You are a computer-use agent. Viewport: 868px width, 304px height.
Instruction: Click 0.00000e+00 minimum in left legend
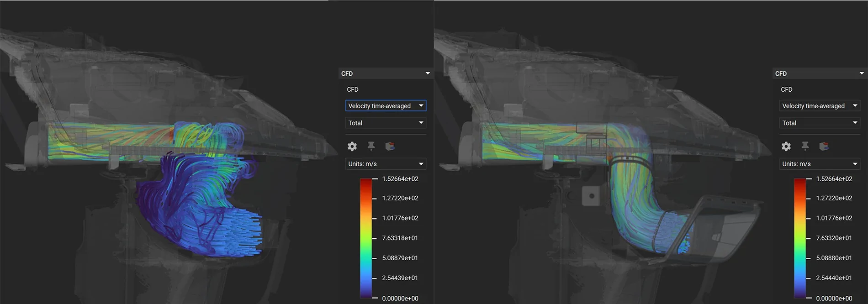point(400,299)
